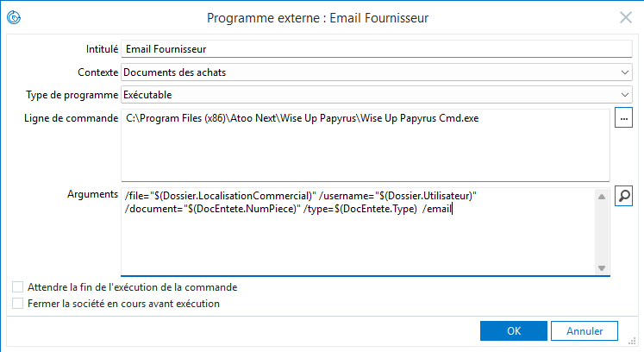The height and width of the screenshot is (352, 644).
Task: Click the "Arguments" field label
Action: click(x=92, y=196)
